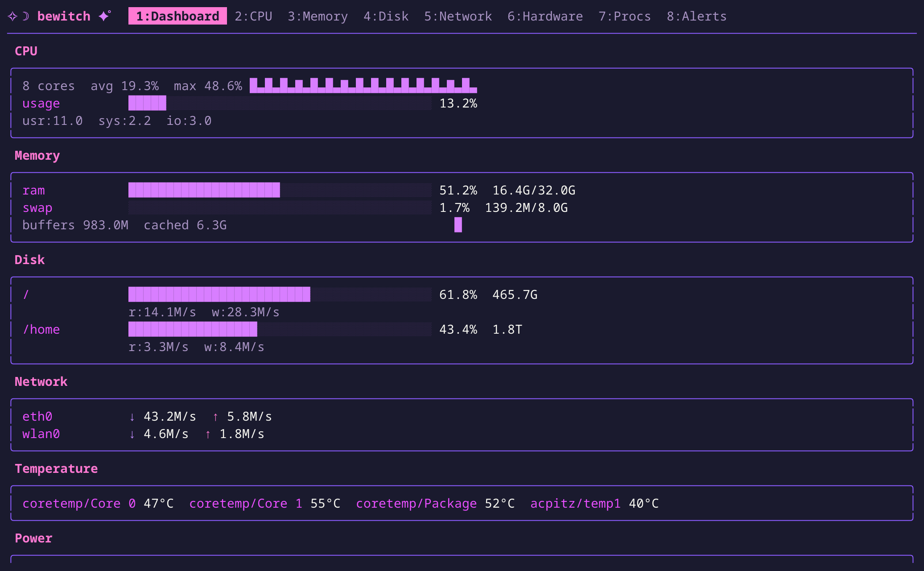Click the 61.8% root disk percentage
The width and height of the screenshot is (924, 571).
458,294
